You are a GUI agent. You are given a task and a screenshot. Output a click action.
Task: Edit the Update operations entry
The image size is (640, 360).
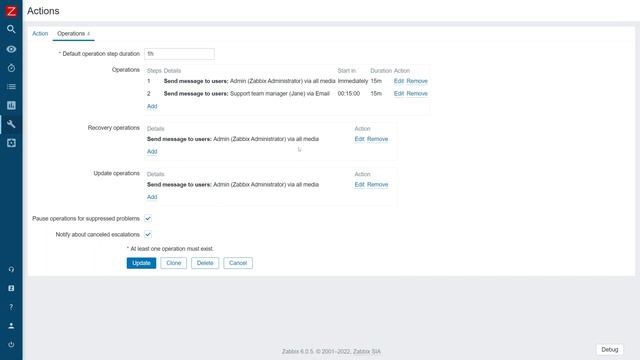pyautogui.click(x=359, y=184)
